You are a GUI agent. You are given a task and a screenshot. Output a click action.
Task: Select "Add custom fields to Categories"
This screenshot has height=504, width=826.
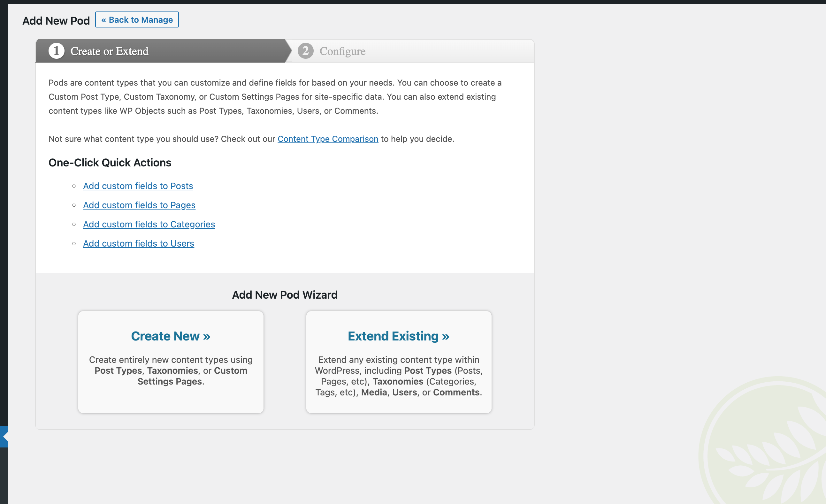149,224
